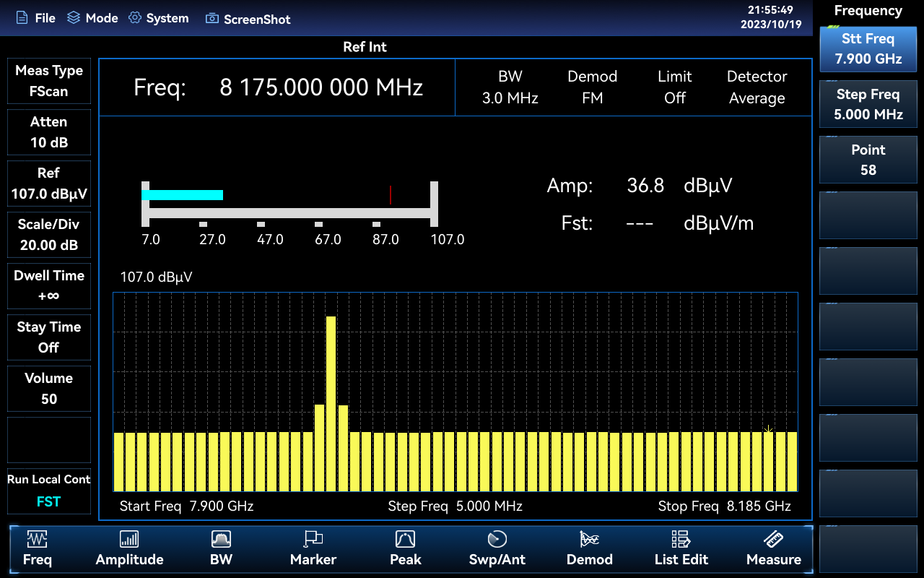Select the Peak curve icon

click(x=405, y=539)
